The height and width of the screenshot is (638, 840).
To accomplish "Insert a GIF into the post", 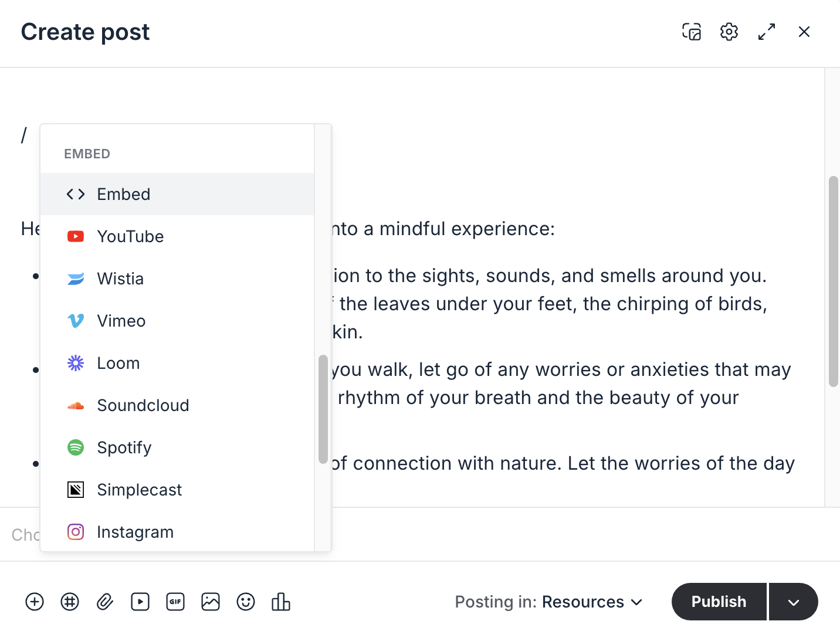I will click(x=175, y=602).
